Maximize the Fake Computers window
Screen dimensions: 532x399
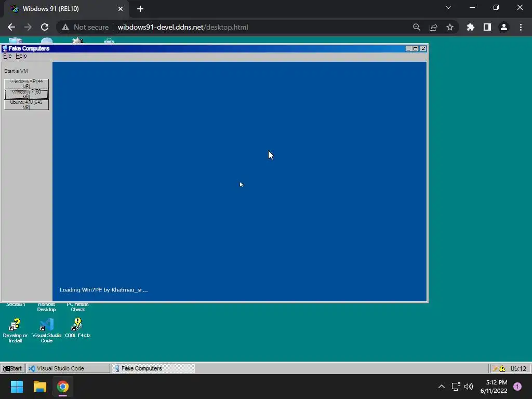coord(415,48)
